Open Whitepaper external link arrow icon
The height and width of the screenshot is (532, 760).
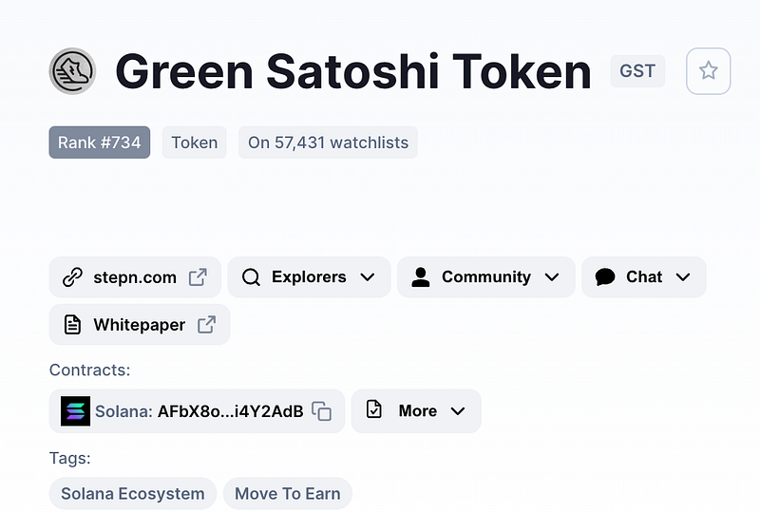pos(206,325)
